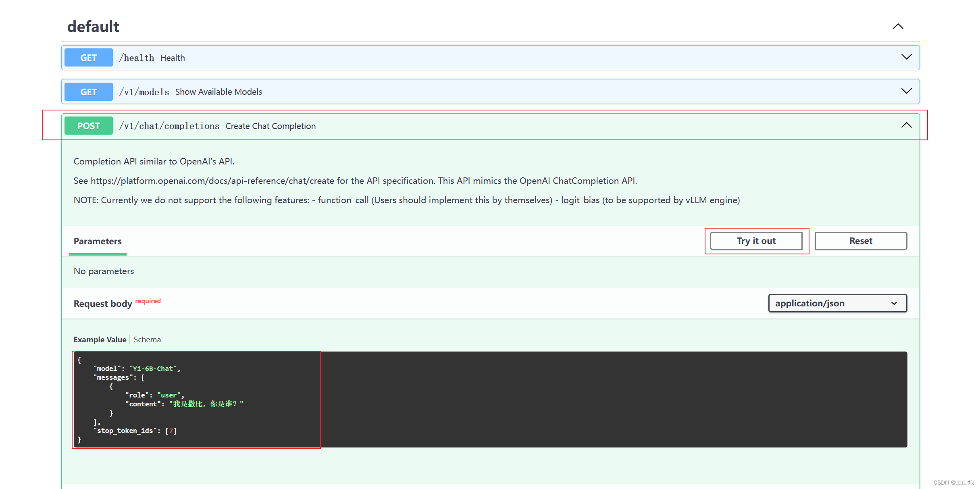Screen dimensions: 980x489
Task: Expand the /health endpoint chevron
Action: coord(906,57)
